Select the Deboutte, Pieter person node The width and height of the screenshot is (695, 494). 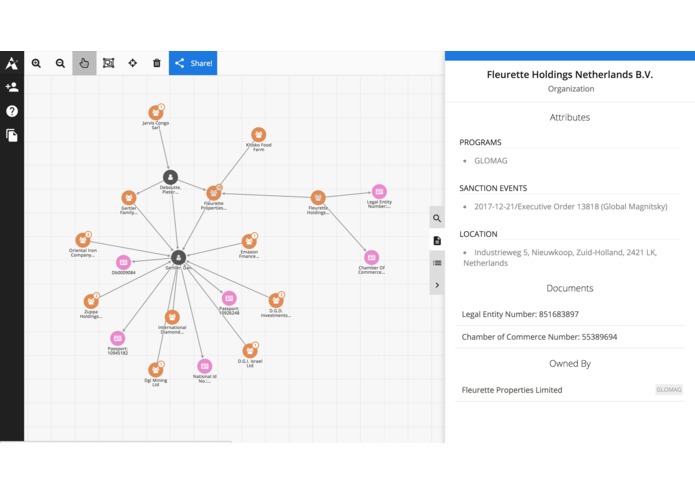[x=170, y=177]
